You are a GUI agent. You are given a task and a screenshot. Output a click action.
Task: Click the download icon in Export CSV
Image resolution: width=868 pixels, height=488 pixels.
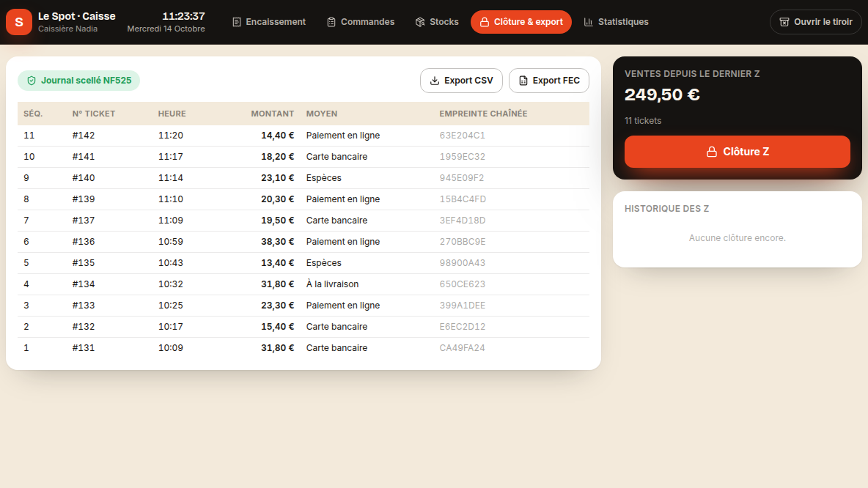(x=435, y=81)
